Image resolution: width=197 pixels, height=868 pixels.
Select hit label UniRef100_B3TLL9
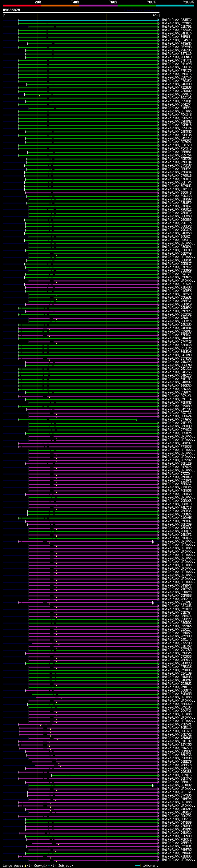(177, 54)
